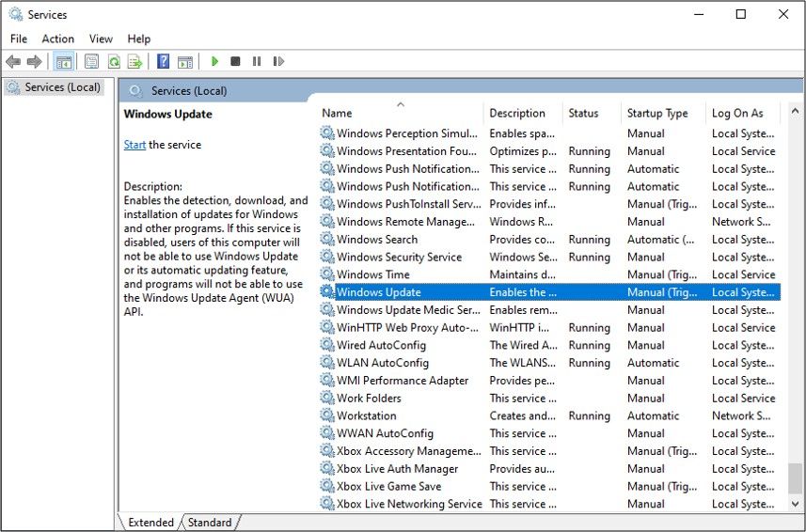Open the File menu
Image resolution: width=806 pixels, height=532 pixels.
[x=19, y=39]
